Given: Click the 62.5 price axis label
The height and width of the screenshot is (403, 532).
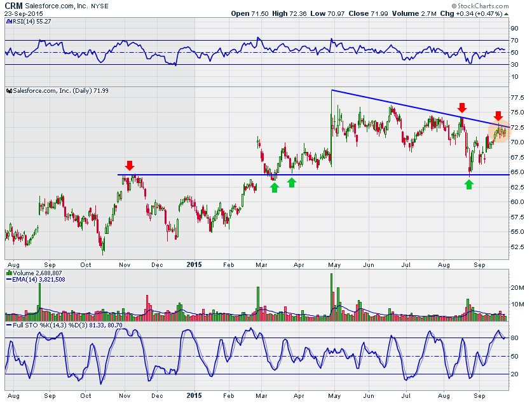Looking at the screenshot, I should (517, 188).
